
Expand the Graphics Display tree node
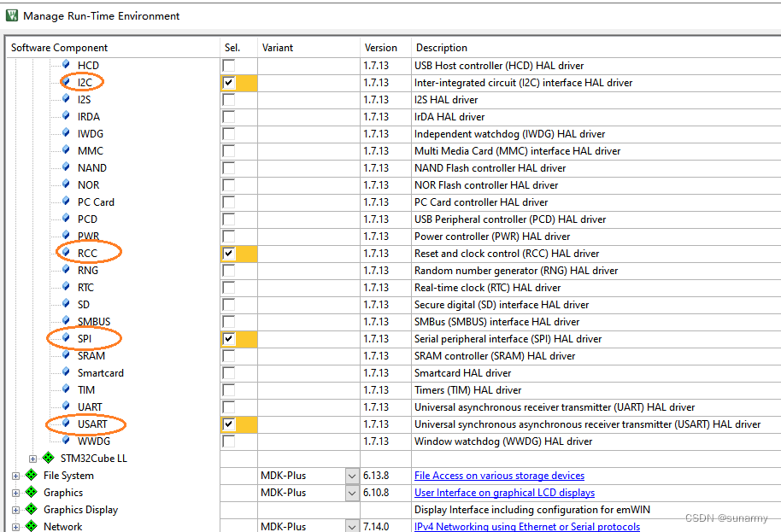[x=16, y=510]
